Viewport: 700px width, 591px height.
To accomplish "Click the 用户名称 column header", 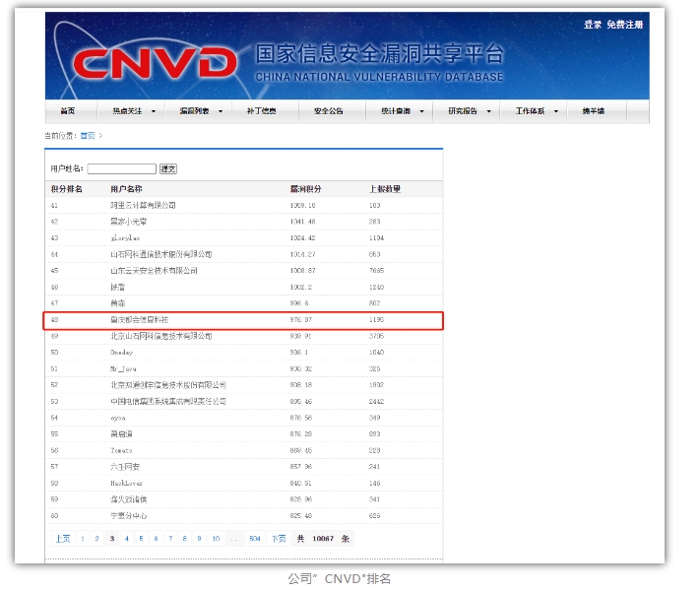I will [126, 189].
